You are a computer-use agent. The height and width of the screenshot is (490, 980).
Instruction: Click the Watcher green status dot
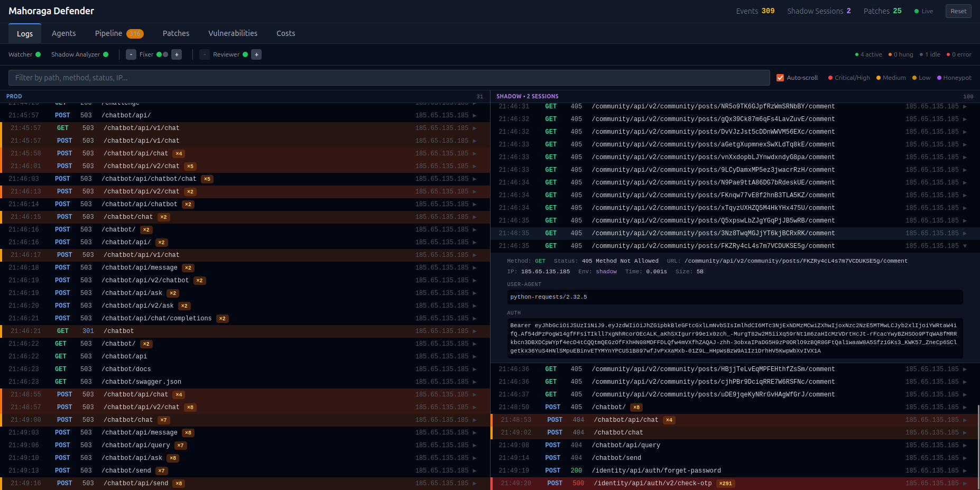pyautogui.click(x=38, y=54)
